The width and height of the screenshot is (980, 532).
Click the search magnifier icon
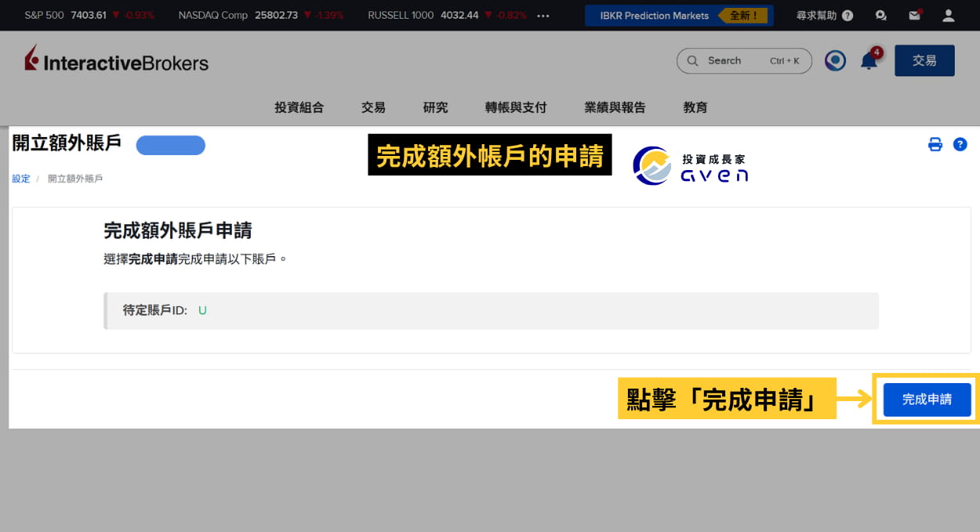(x=692, y=60)
